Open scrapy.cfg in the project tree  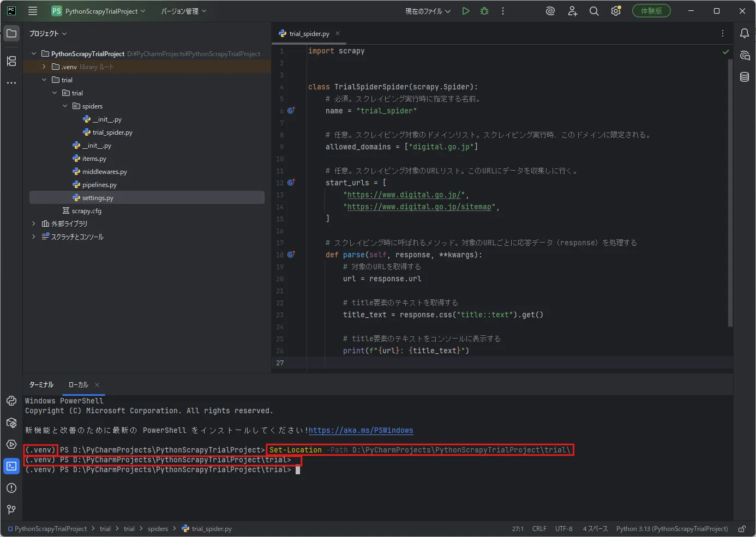click(x=86, y=210)
